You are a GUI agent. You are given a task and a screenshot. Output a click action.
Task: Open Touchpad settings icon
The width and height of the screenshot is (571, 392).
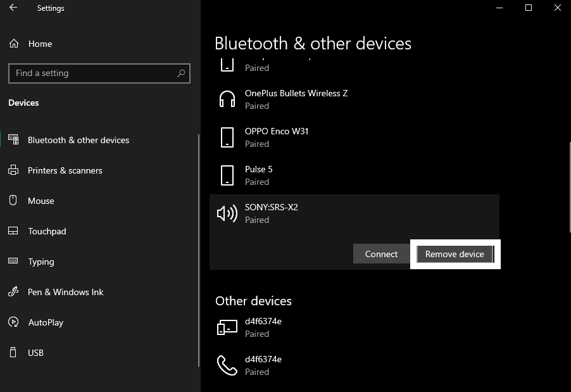point(13,231)
